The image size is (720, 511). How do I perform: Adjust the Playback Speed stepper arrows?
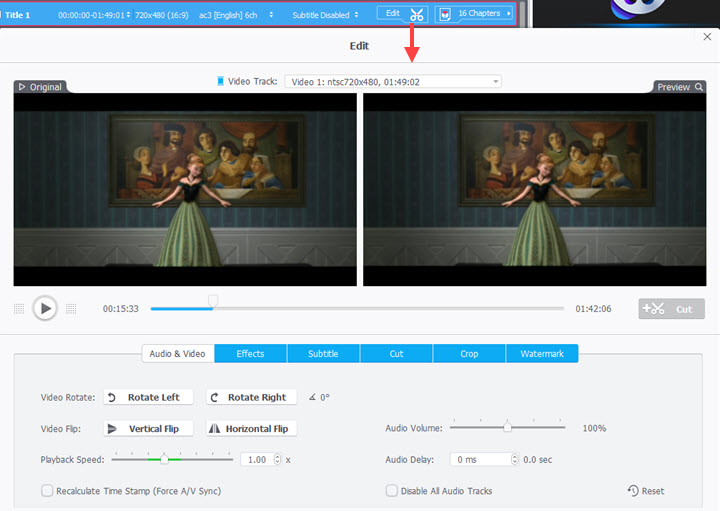click(277, 459)
